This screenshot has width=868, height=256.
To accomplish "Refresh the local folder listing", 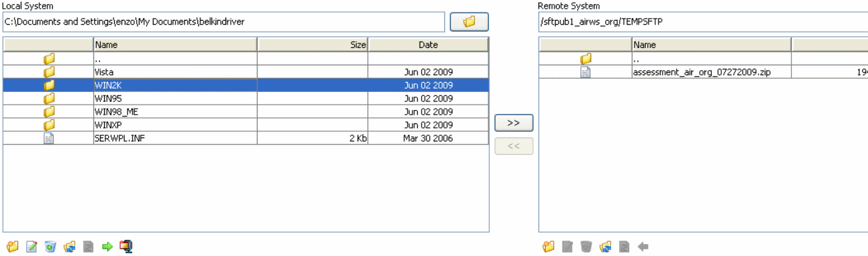I will pyautogui.click(x=69, y=247).
